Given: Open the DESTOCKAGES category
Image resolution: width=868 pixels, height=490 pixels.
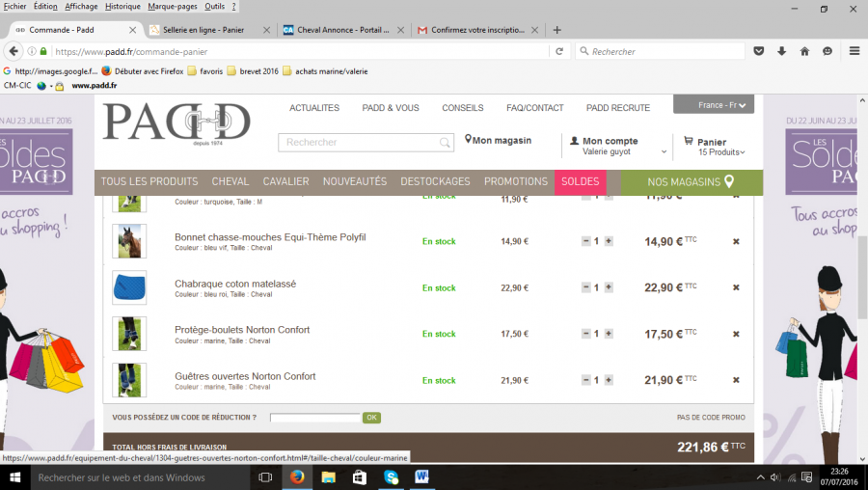Looking at the screenshot, I should click(435, 181).
